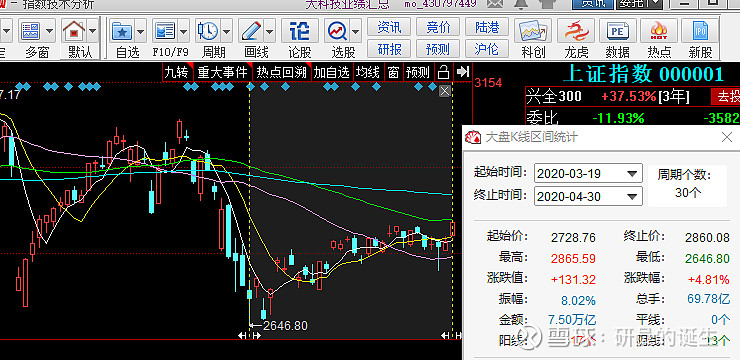Screen dimensions: 740x360
Task: Close the selected interval overlay on chart
Action: [445, 91]
